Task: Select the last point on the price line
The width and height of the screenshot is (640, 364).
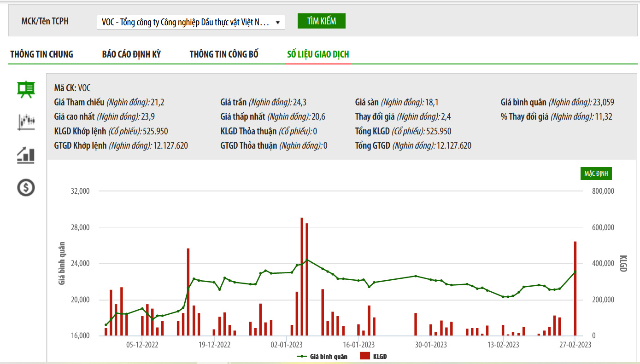Action: pos(575,272)
